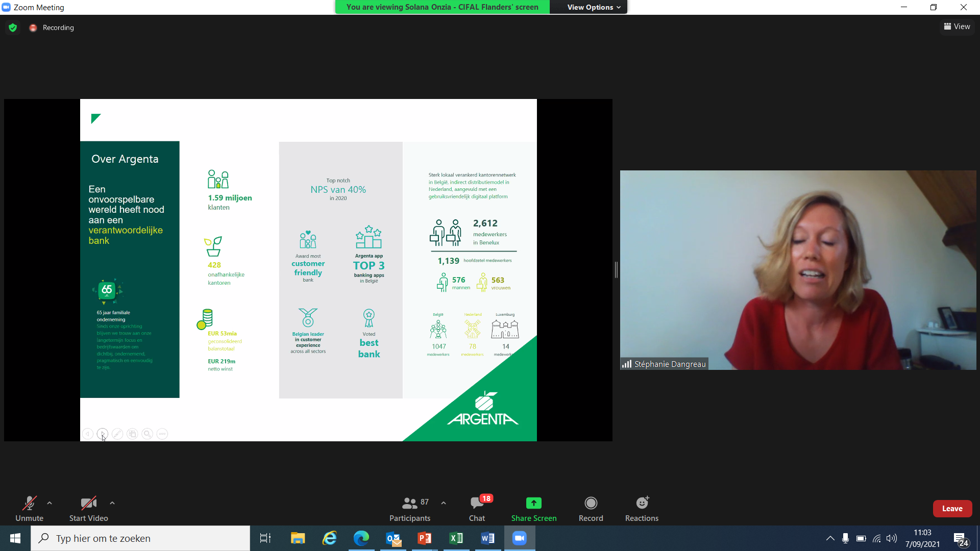Click the Share Screen icon
The image size is (980, 551).
pos(533,503)
